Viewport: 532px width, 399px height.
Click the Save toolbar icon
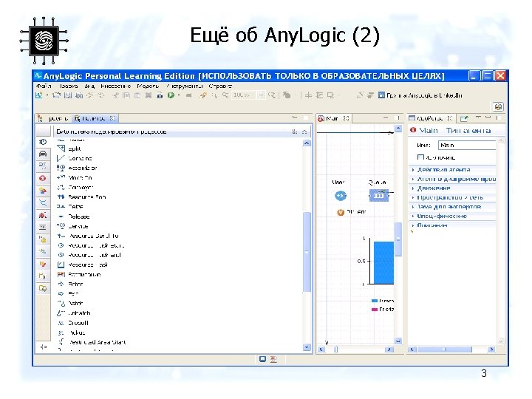point(68,95)
